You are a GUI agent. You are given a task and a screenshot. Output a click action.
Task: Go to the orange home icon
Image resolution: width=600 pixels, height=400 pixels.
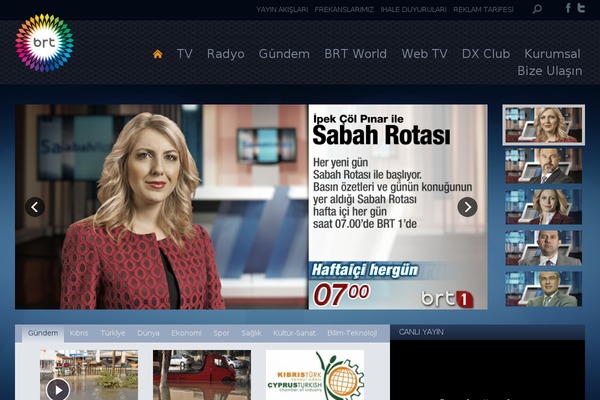tap(158, 54)
